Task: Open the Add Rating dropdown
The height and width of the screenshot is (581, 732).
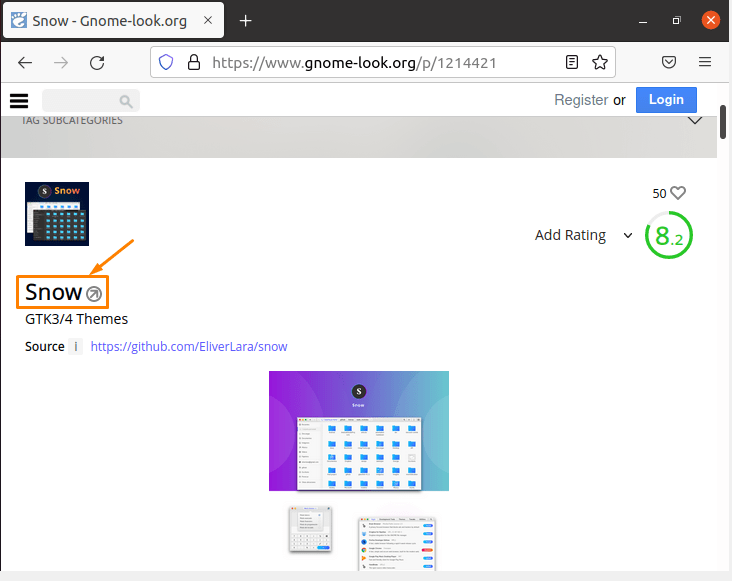Action: pyautogui.click(x=584, y=235)
